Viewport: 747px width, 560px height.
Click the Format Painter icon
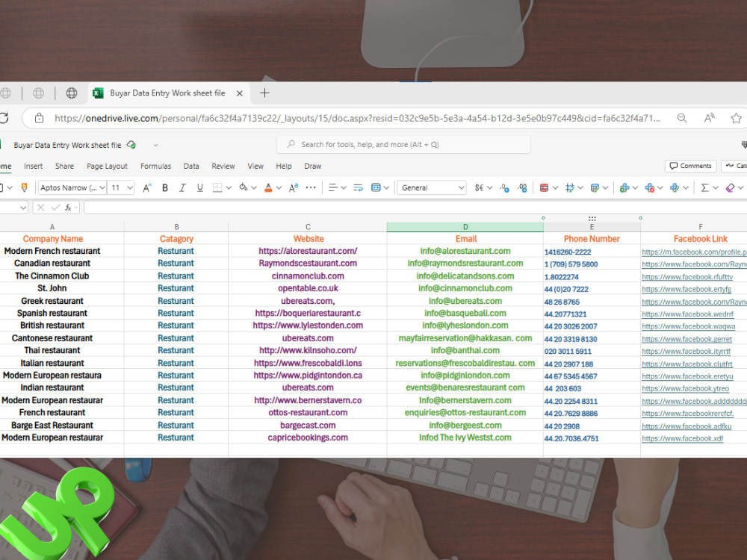point(25,187)
